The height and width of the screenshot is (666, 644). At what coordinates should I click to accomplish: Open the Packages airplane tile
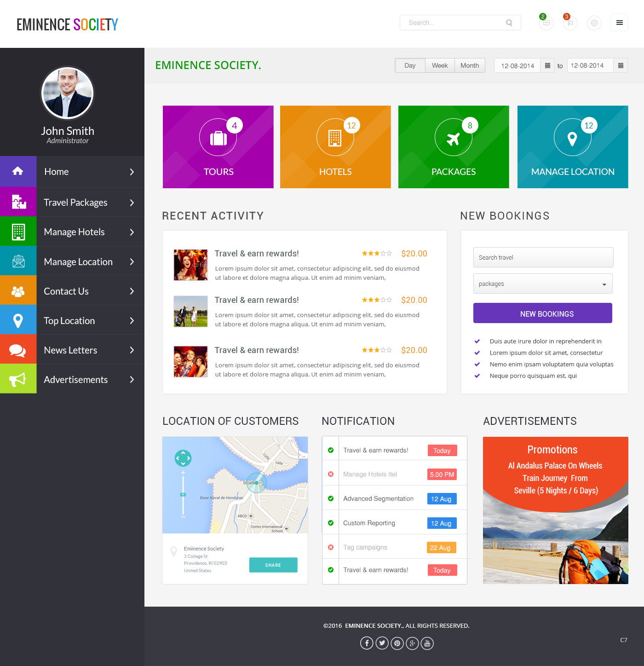454,147
